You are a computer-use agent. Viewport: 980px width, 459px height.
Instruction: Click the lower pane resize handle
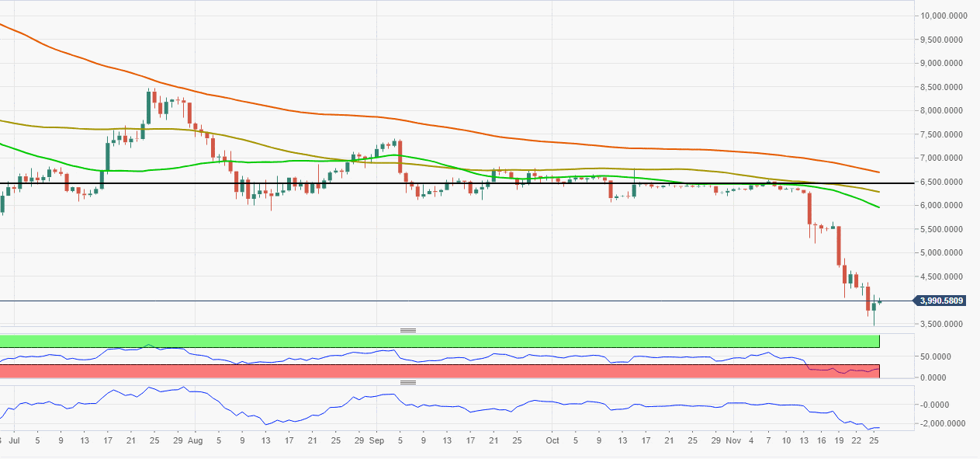point(408,382)
